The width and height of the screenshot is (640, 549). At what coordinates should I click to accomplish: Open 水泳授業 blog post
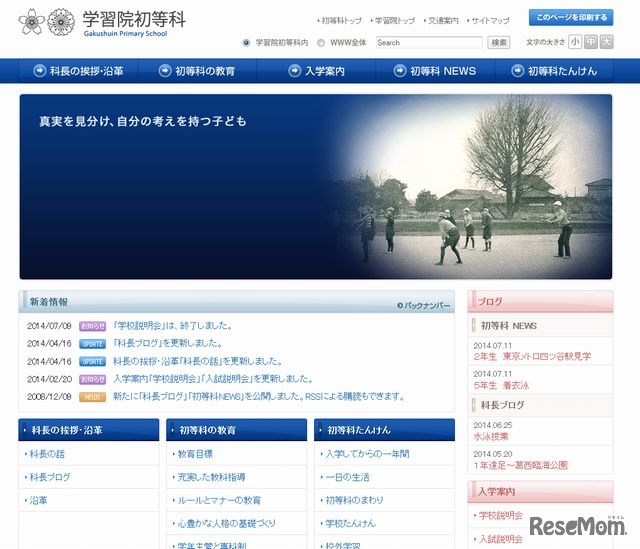[x=491, y=436]
